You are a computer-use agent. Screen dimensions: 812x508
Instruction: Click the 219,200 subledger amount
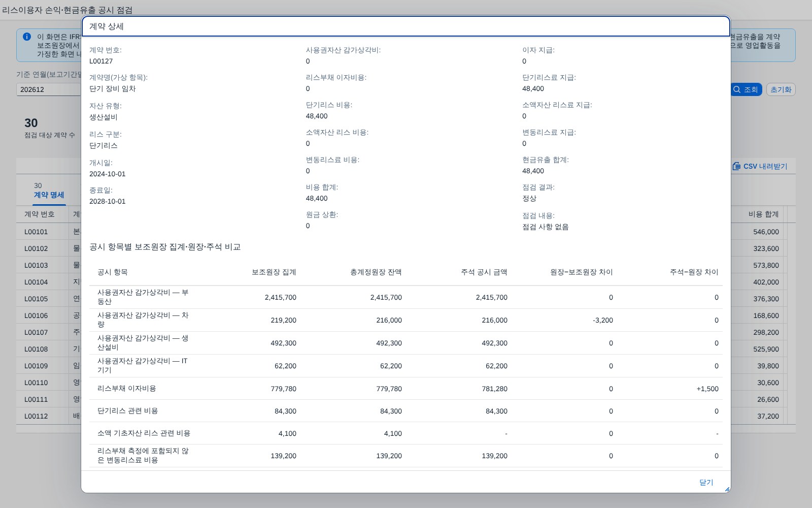point(284,320)
